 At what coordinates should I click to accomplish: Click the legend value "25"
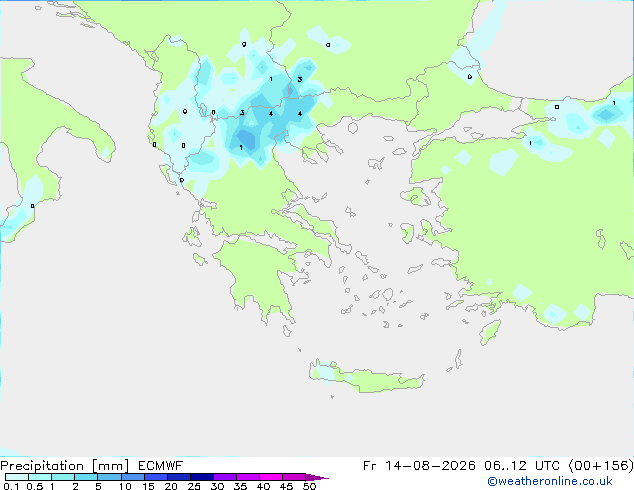click(x=194, y=486)
